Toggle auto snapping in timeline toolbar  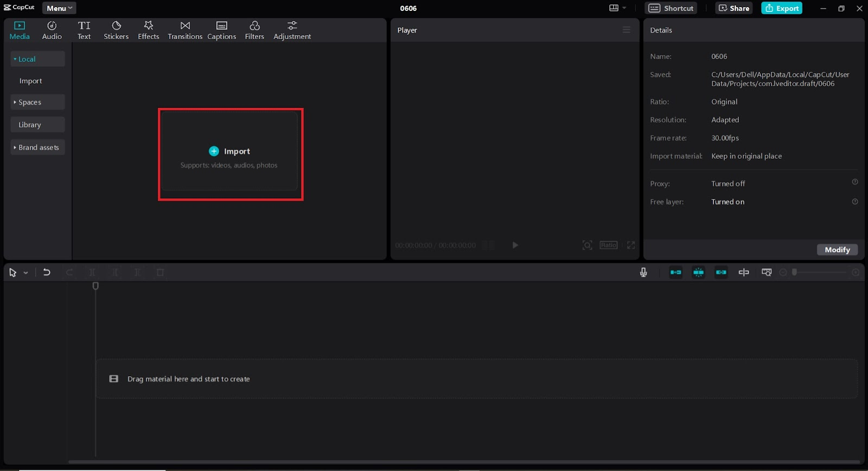pyautogui.click(x=699, y=273)
